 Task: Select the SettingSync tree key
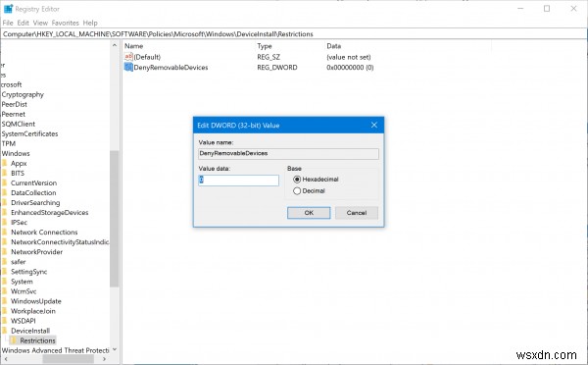(x=28, y=272)
